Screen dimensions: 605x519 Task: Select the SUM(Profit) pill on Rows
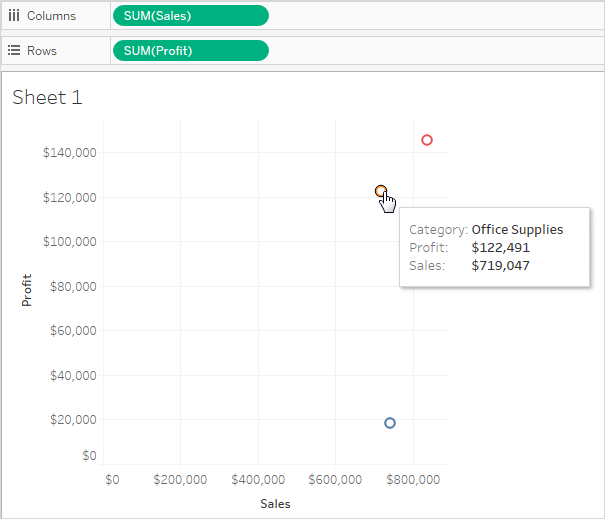(x=191, y=51)
